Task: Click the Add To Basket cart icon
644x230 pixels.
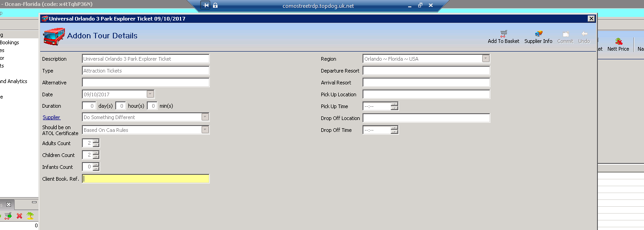Action: tap(504, 34)
